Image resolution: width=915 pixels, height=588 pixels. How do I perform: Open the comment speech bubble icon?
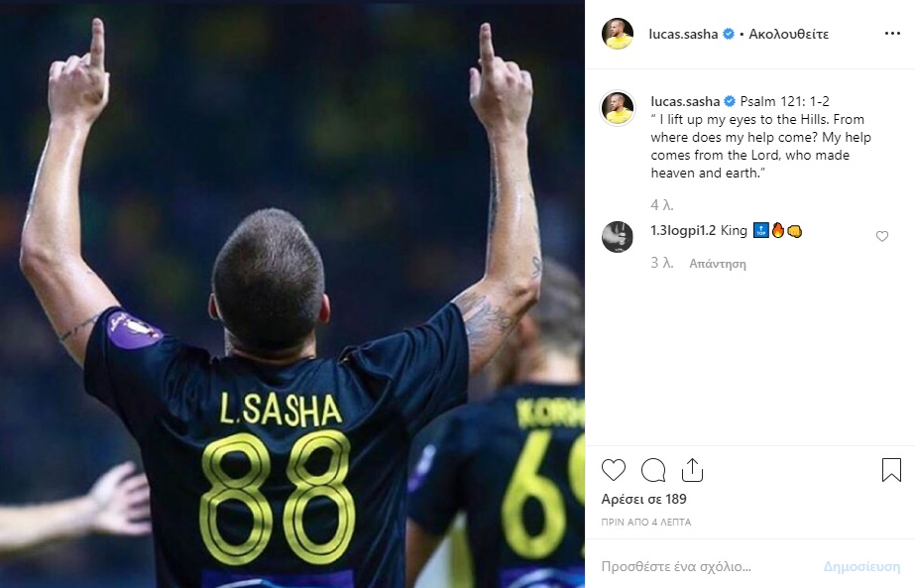(x=653, y=470)
